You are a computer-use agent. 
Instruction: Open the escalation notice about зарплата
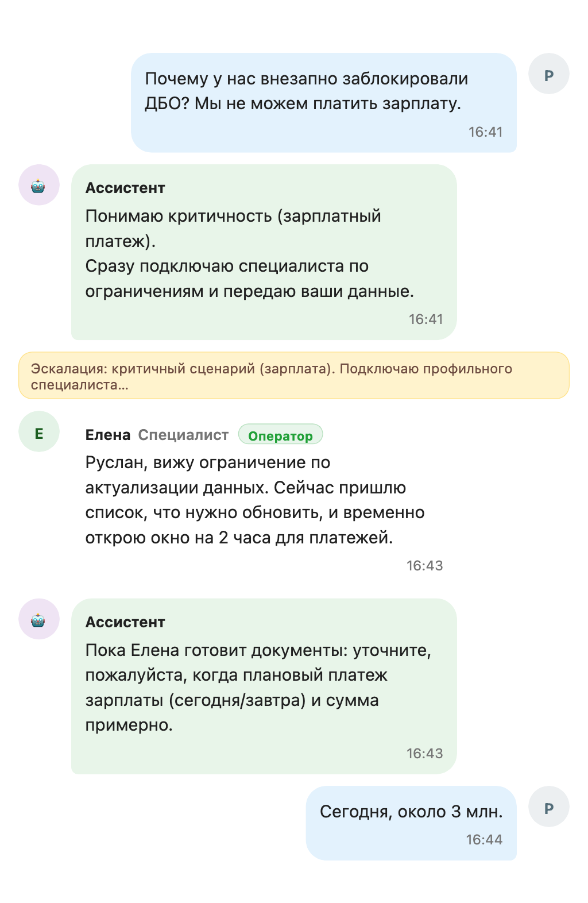click(294, 375)
